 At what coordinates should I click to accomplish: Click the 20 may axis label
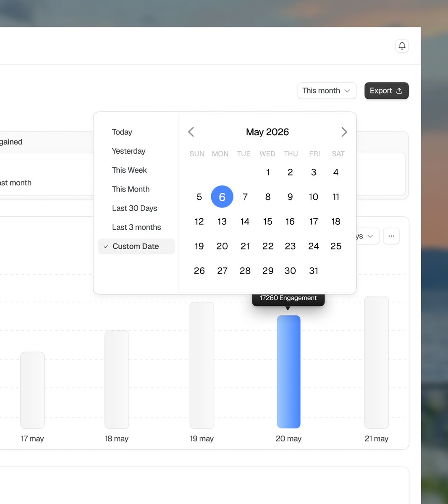point(288,438)
